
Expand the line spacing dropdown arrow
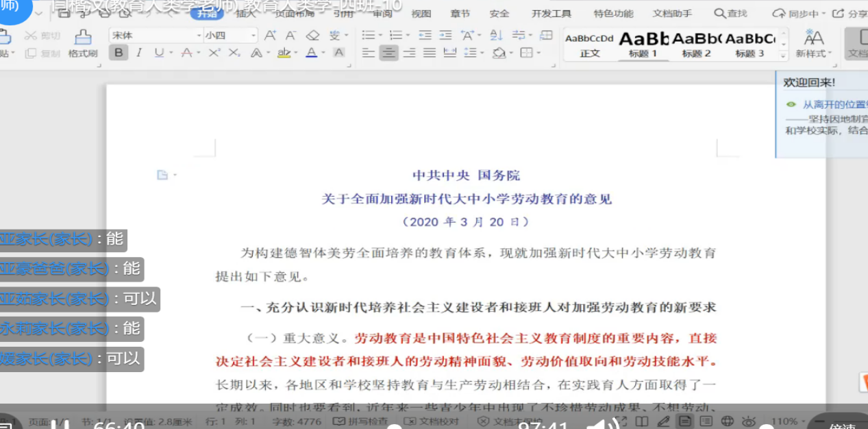[x=482, y=53]
